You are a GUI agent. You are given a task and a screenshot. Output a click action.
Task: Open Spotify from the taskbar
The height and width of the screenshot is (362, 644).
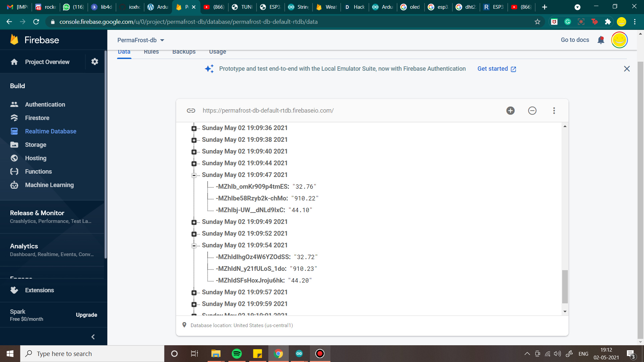tap(237, 354)
